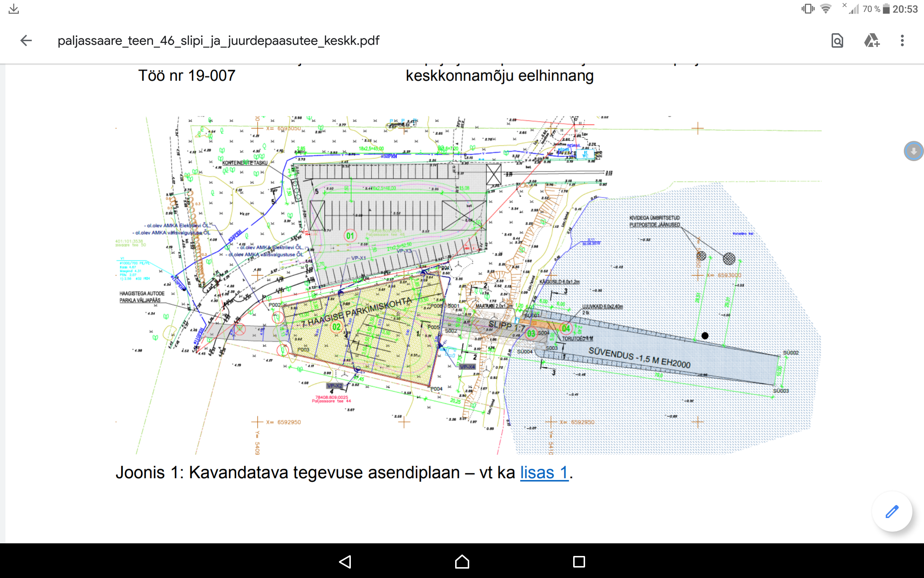Open the download notification icon
The height and width of the screenshot is (578, 924).
pyautogui.click(x=14, y=9)
